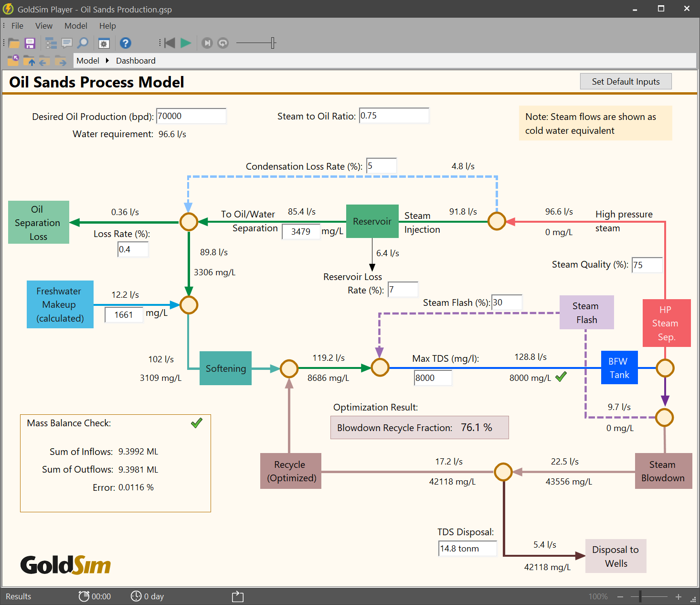
Task: Open the model browser tree icon
Action: click(51, 43)
